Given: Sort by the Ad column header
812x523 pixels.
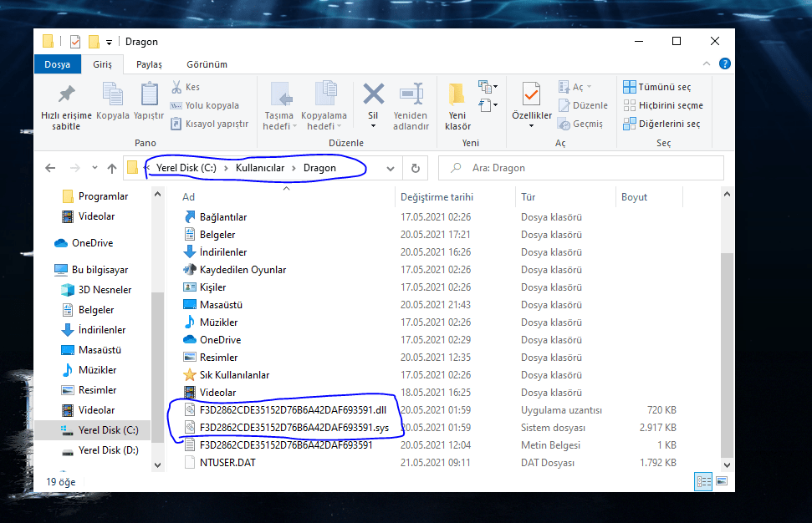Looking at the screenshot, I should tap(188, 197).
